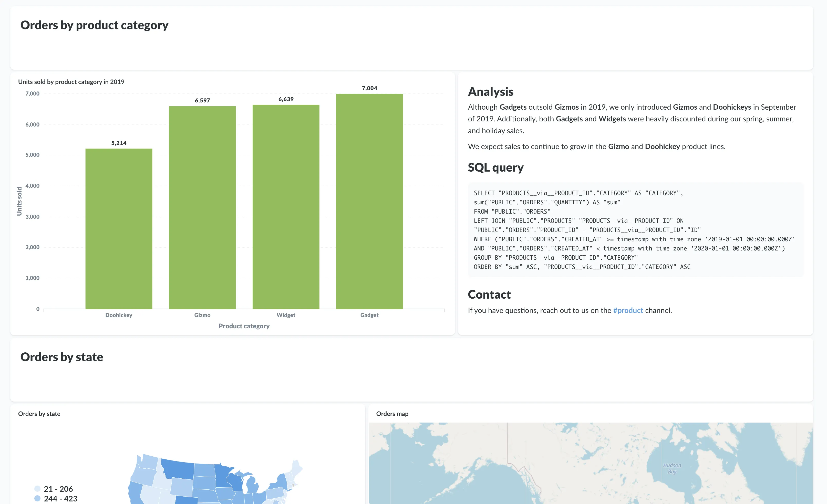Screen dimensions: 827x504
Task: Click the 1,000 y-axis tick label
Action: (x=33, y=278)
